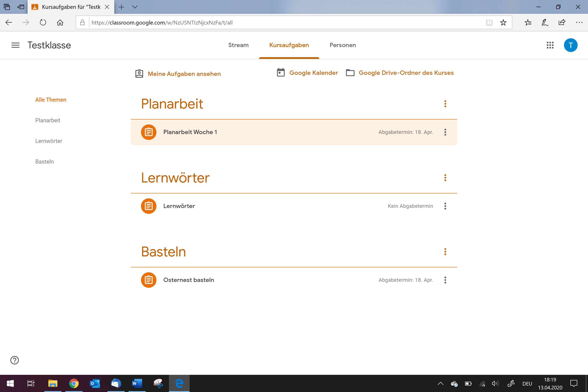This screenshot has height=392, width=588.
Task: Add page to favorites with star
Action: coord(503,23)
